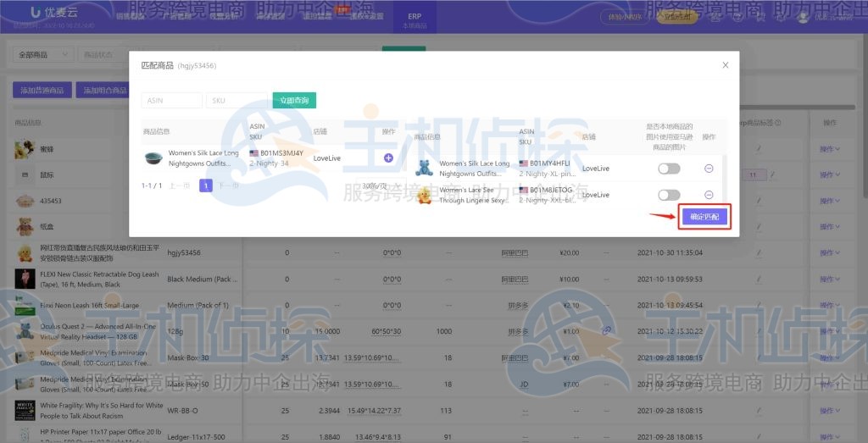Screen dimensions: 868x443
Task: Remove matched product B01MY4HFLI with minus icon
Action: click(x=709, y=169)
